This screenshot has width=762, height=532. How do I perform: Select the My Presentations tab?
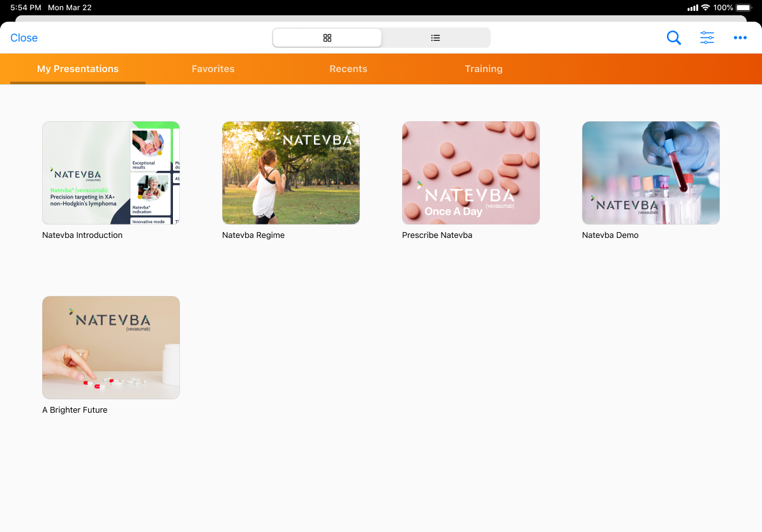[x=78, y=69]
